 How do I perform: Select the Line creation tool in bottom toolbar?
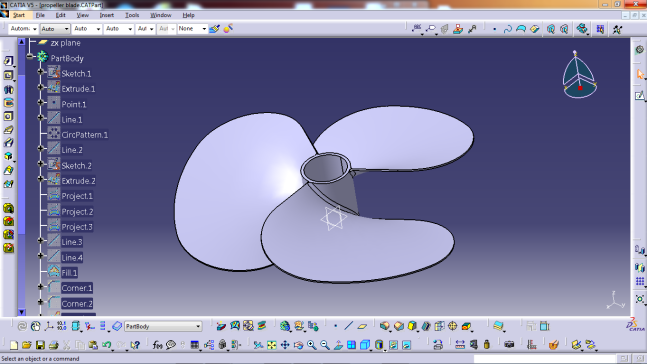(x=349, y=326)
